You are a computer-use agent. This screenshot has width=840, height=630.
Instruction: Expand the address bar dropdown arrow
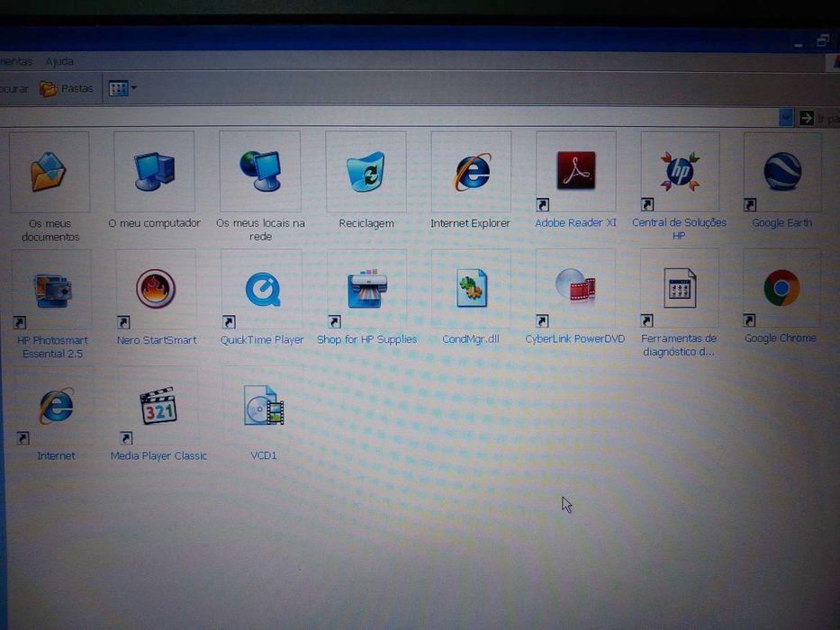pos(785,117)
